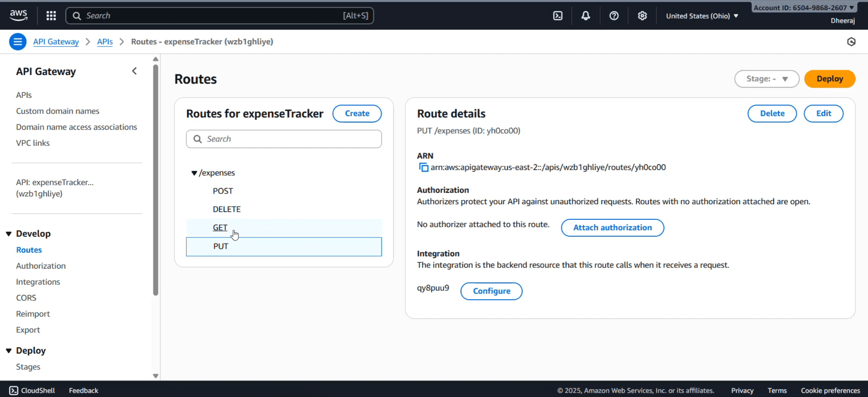868x397 pixels.
Task: Open Reimport in the sidebar
Action: pos(33,314)
